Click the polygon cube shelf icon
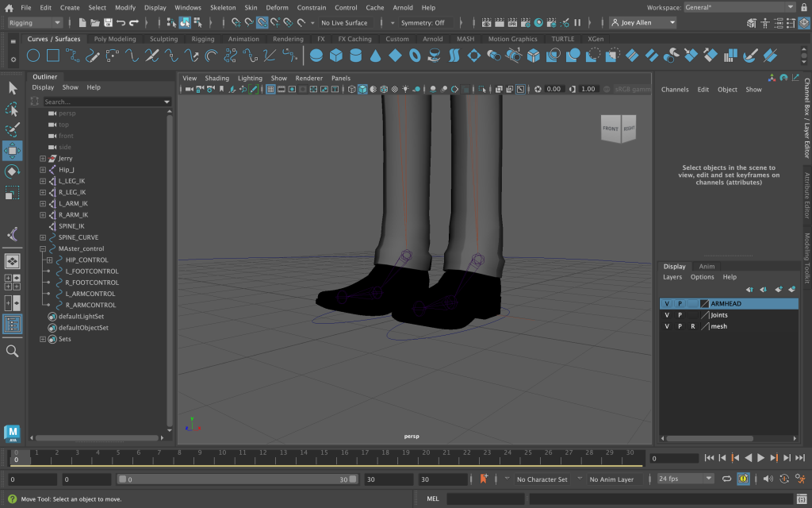The image size is (812, 508). click(x=335, y=56)
